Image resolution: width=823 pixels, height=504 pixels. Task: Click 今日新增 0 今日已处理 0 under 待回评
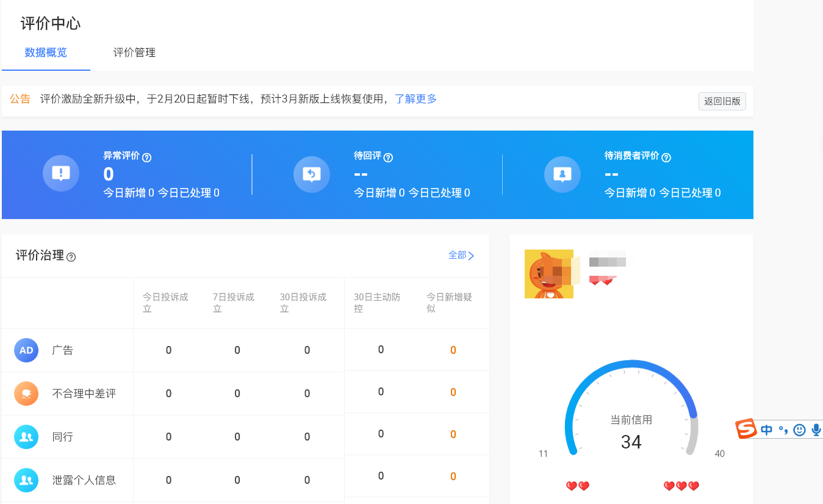tap(412, 193)
